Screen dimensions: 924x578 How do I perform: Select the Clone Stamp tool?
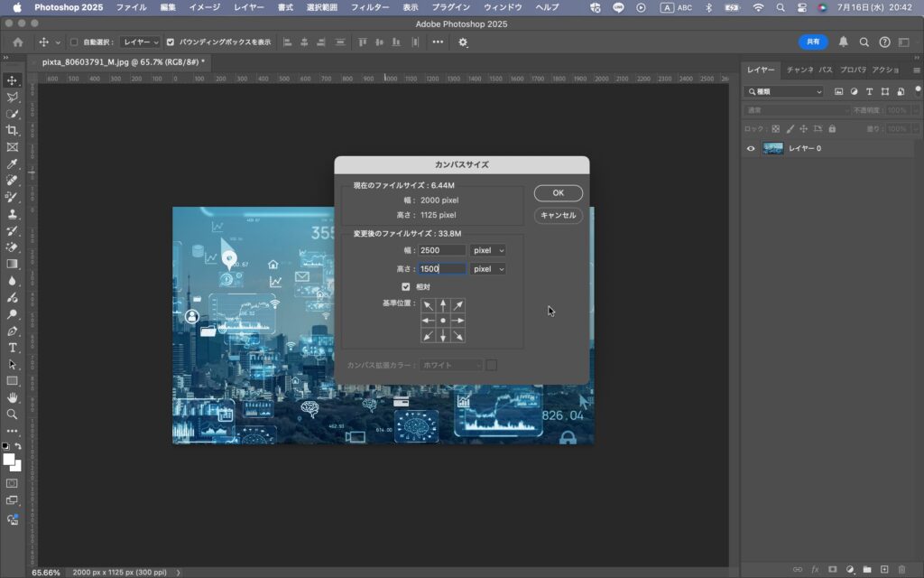[12, 214]
